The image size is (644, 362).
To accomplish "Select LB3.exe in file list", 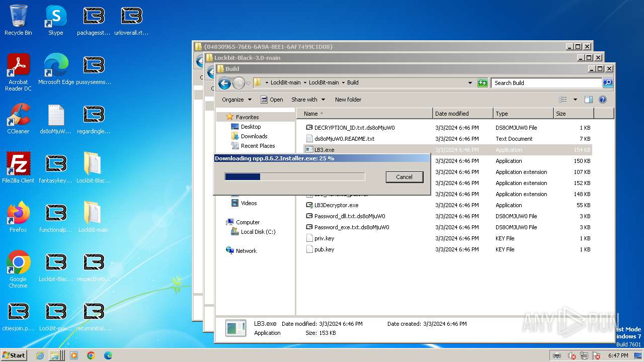I will tap(448, 150).
